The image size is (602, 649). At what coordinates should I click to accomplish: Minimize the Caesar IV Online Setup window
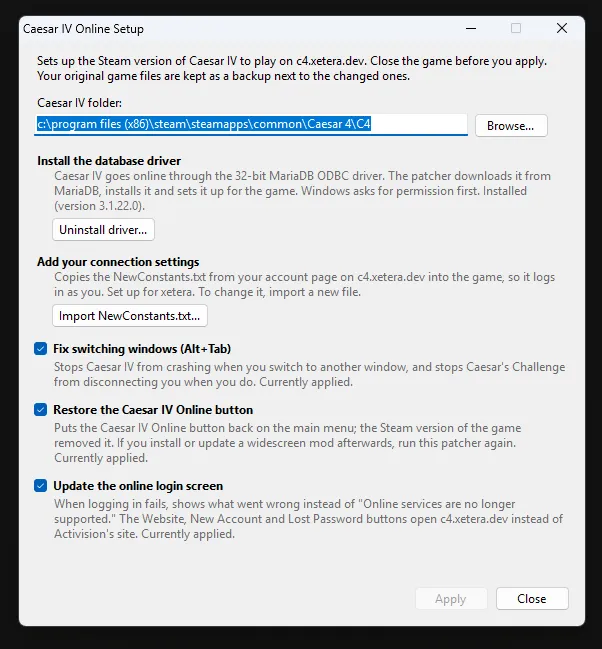click(x=471, y=29)
